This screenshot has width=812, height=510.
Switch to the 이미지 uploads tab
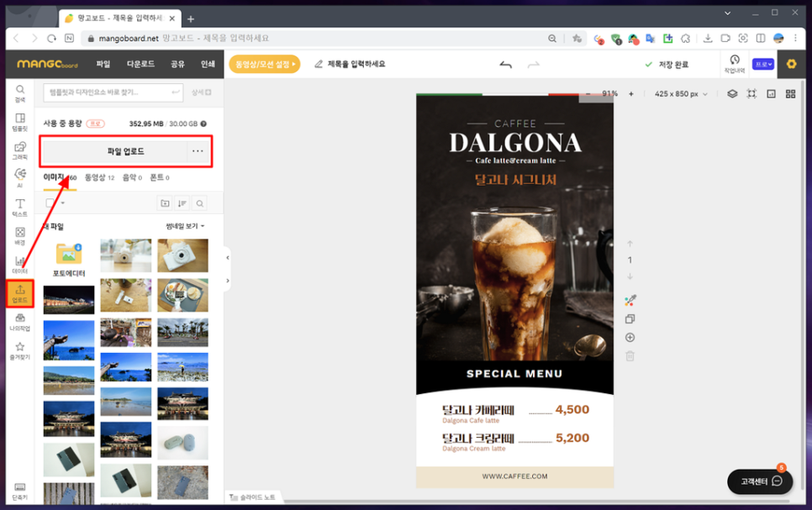[x=60, y=177]
